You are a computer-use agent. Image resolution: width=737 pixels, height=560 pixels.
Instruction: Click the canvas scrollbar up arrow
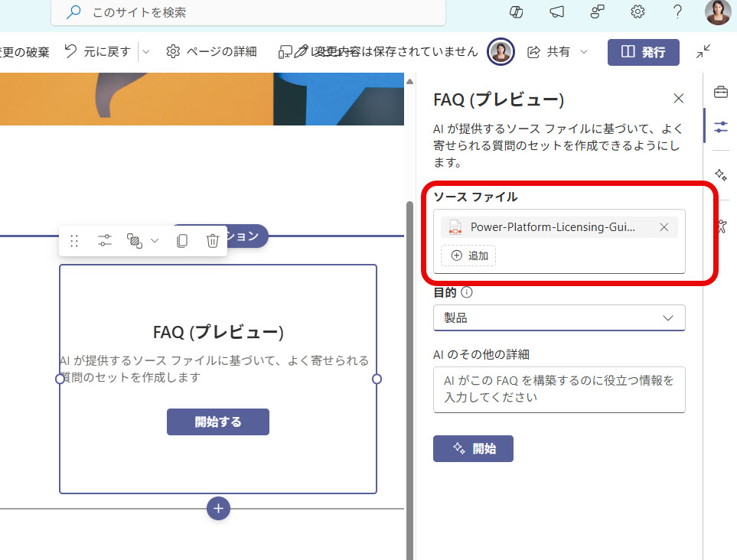point(409,82)
